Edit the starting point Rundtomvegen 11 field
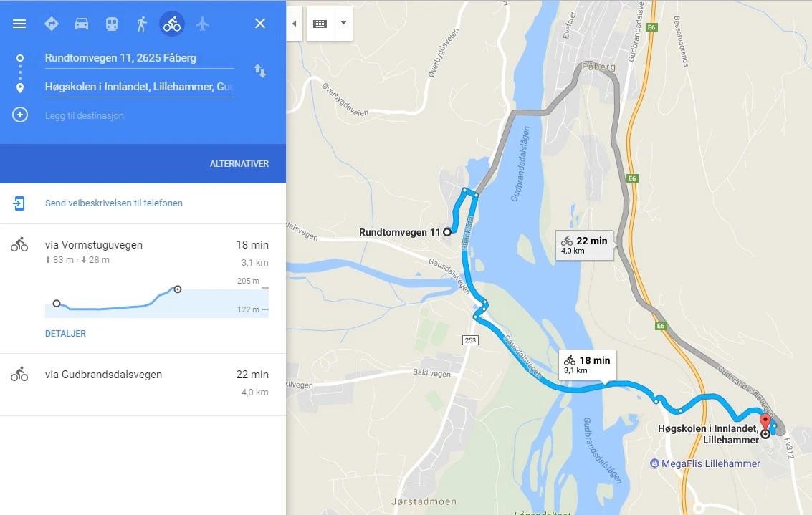Screen dimensions: 812x515 (x=139, y=58)
